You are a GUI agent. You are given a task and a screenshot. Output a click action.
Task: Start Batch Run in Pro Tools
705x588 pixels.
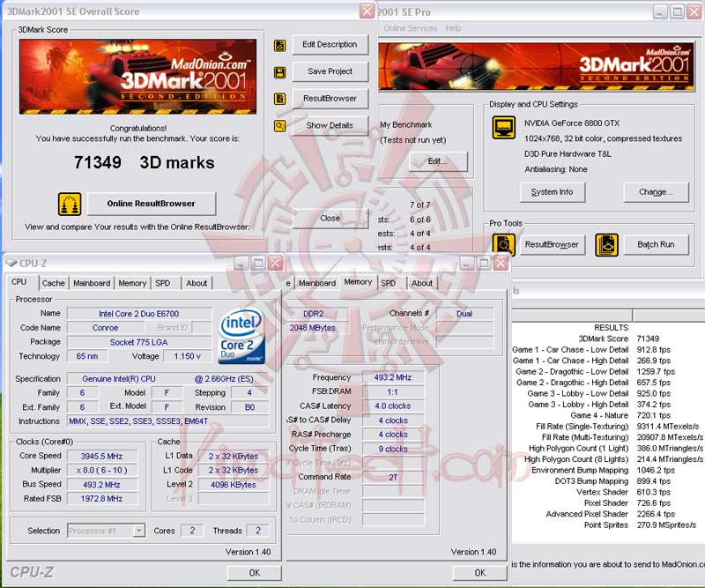tap(656, 245)
